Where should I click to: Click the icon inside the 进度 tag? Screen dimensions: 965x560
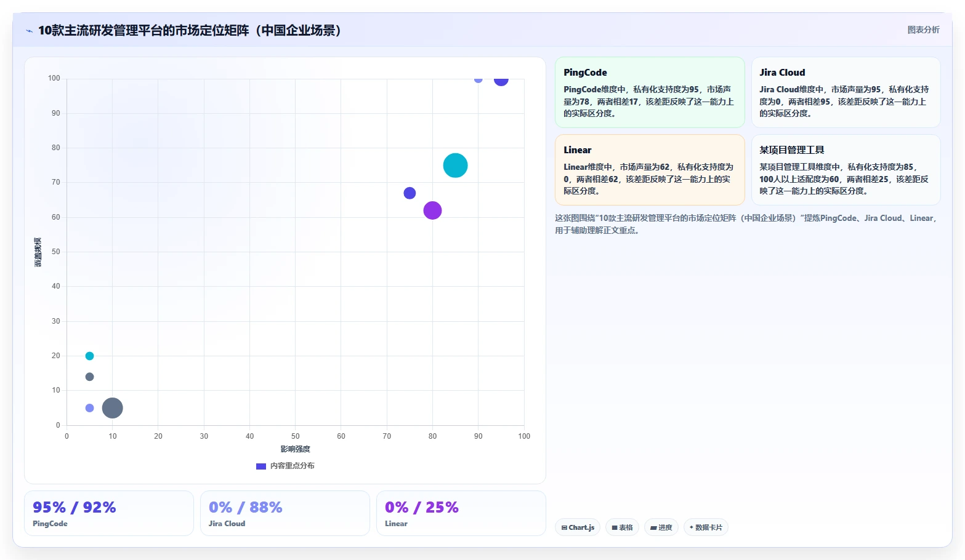653,528
